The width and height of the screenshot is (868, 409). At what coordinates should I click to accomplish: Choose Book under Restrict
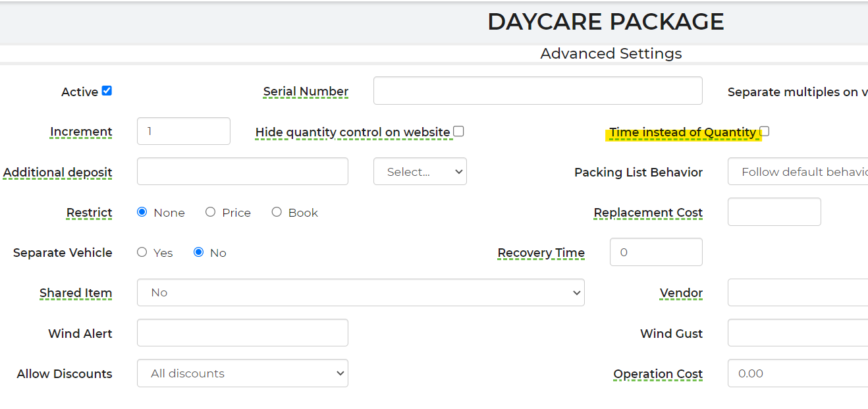tap(277, 212)
